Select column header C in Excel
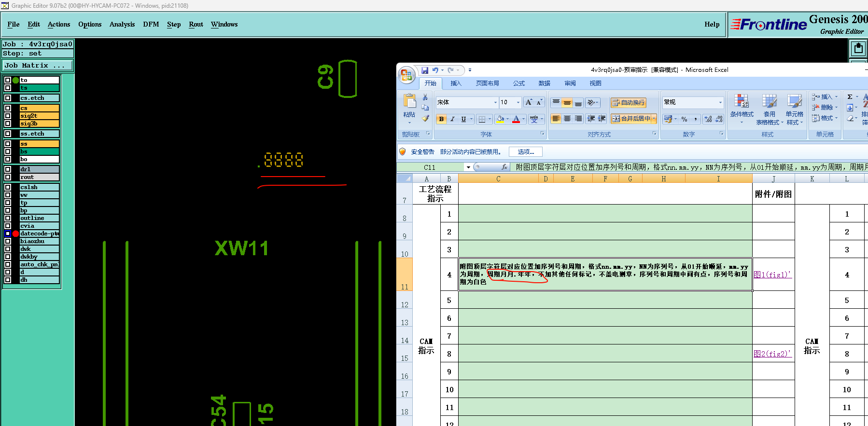This screenshot has width=868, height=426. point(498,179)
